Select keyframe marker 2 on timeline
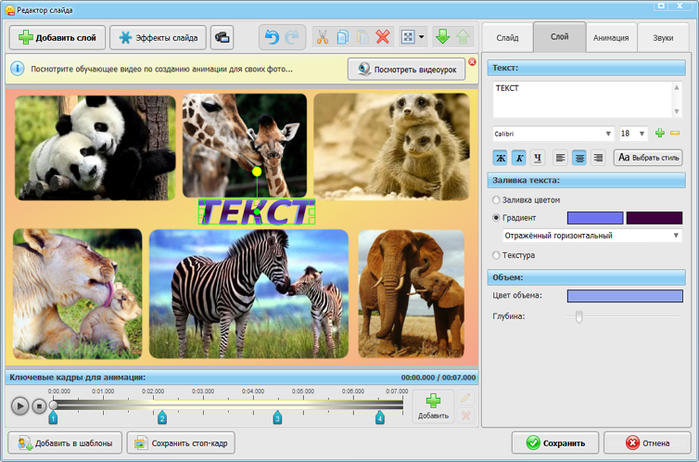This screenshot has height=462, width=699. [162, 418]
